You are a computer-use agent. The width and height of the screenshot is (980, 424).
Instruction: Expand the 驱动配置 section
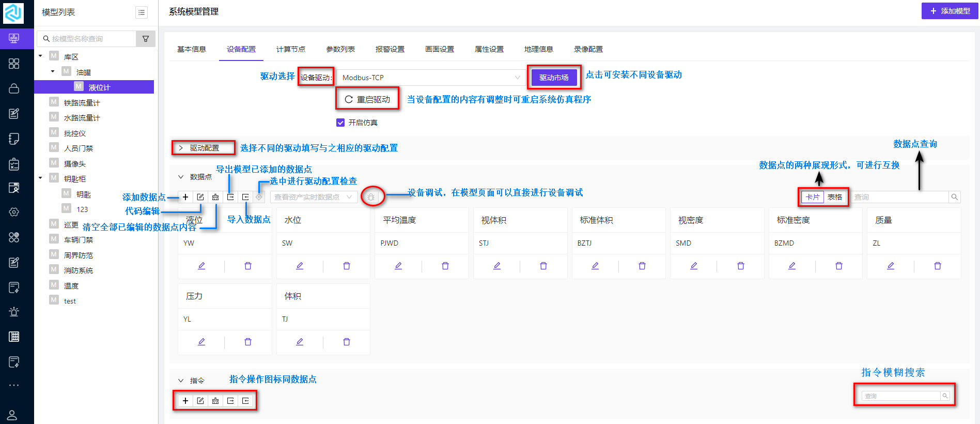[181, 148]
